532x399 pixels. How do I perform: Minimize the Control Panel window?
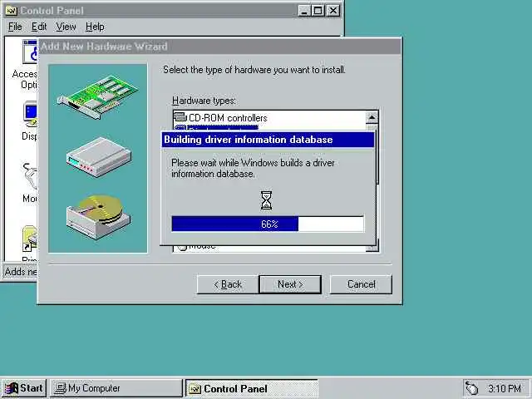[304, 11]
